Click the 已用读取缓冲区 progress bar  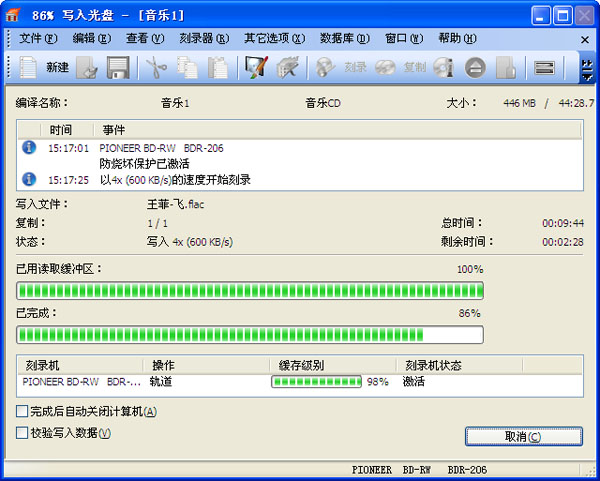[250, 291]
